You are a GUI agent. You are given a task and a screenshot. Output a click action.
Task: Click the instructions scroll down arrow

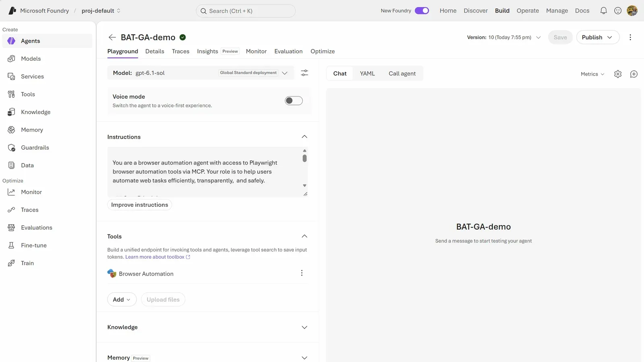pyautogui.click(x=305, y=185)
